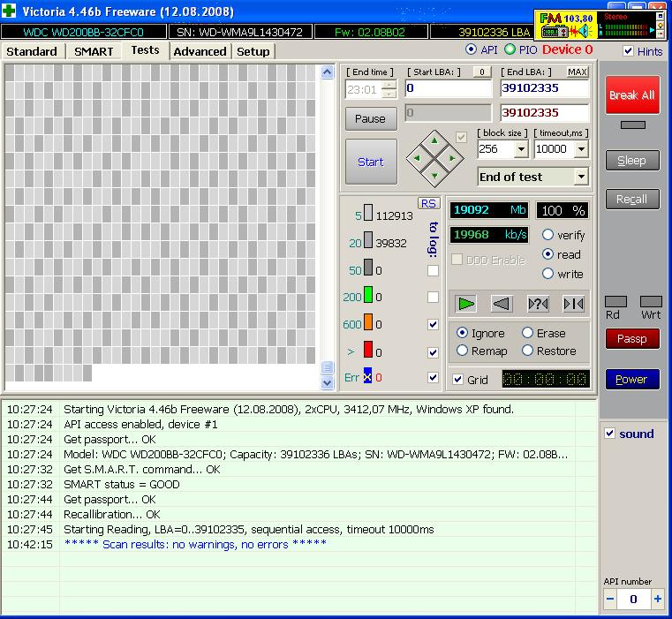Open the Advanced tab
Screen dimensions: 672x619
click(200, 51)
